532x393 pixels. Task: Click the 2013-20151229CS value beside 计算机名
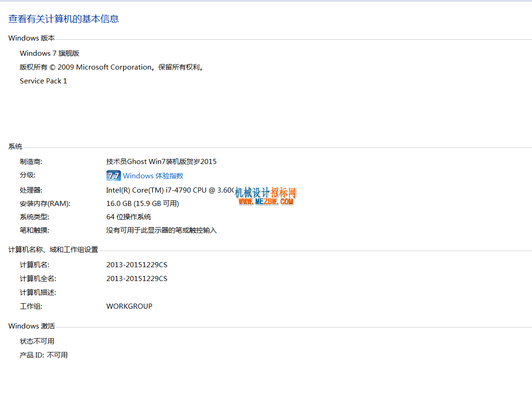(x=137, y=264)
